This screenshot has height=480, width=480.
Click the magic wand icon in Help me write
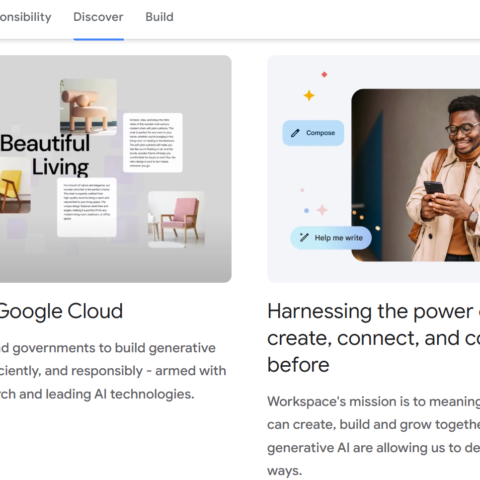pyautogui.click(x=304, y=237)
